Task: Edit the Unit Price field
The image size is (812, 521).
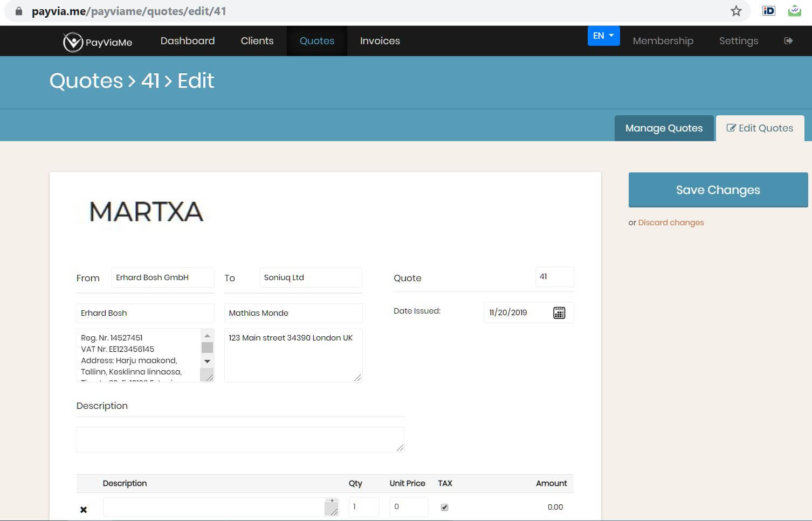Action: click(x=409, y=507)
